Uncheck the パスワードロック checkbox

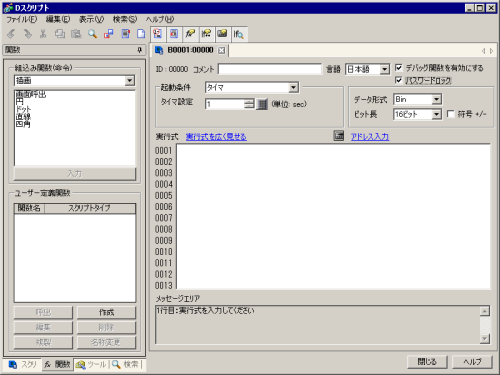(x=399, y=80)
